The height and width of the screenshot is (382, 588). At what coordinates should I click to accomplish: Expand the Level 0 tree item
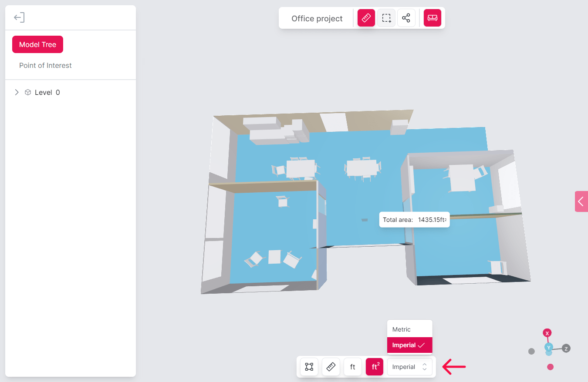(17, 92)
